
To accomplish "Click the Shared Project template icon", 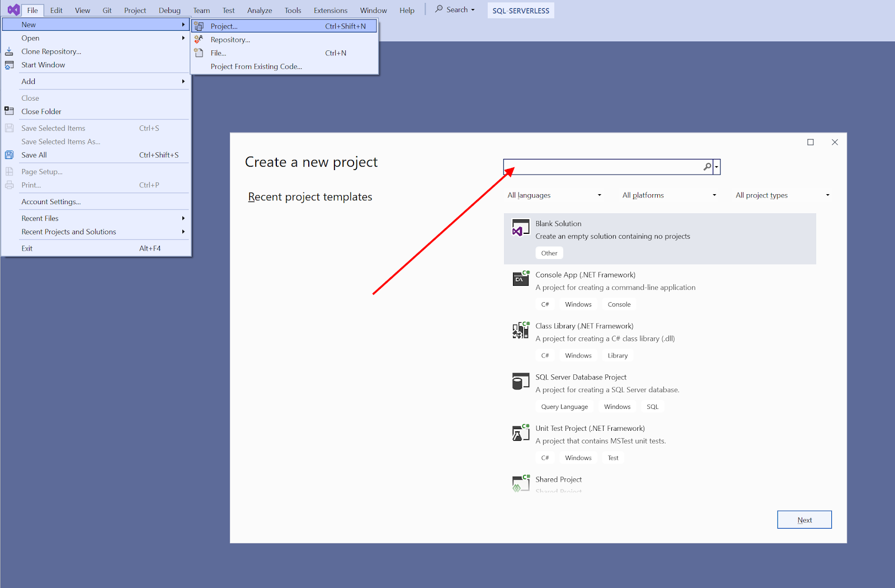I will 521,483.
